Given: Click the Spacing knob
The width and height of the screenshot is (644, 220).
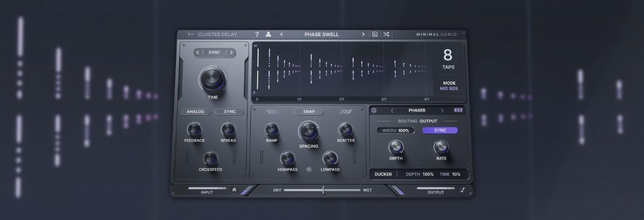Looking at the screenshot, I should click(x=309, y=131).
